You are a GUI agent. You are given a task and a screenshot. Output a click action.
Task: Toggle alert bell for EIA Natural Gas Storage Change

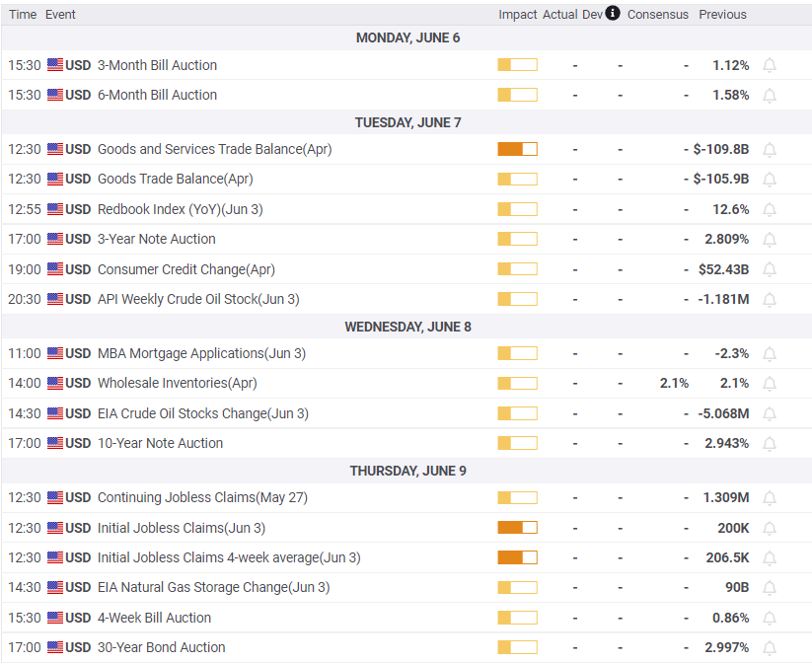pos(770,587)
